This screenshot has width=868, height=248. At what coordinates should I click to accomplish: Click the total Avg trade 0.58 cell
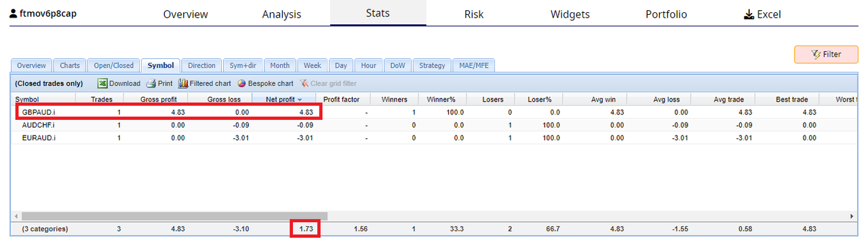745,229
